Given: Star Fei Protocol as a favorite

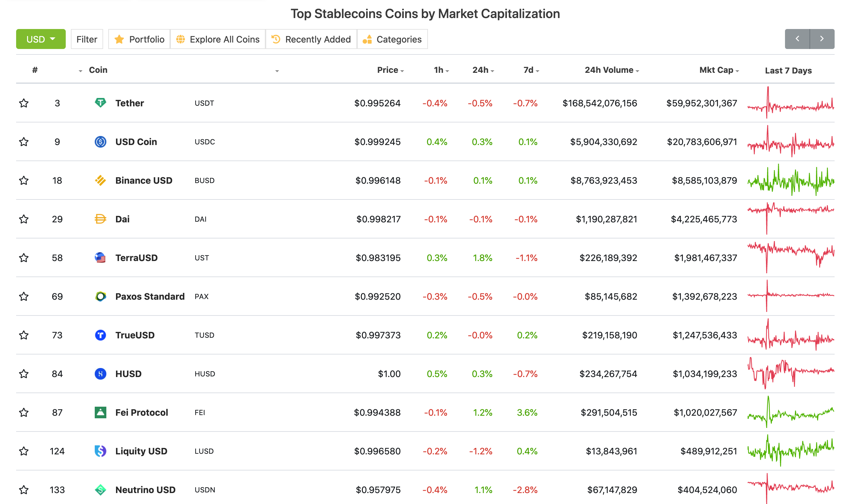Looking at the screenshot, I should click(x=24, y=412).
